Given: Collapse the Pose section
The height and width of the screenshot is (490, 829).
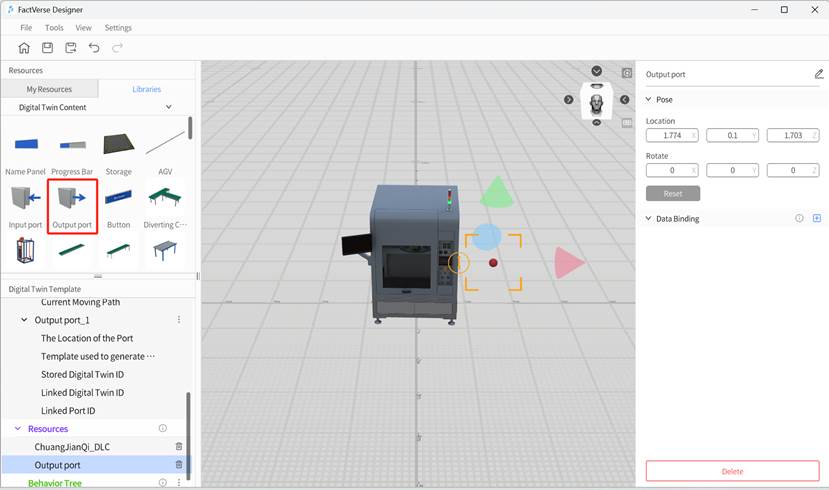Looking at the screenshot, I should 649,99.
